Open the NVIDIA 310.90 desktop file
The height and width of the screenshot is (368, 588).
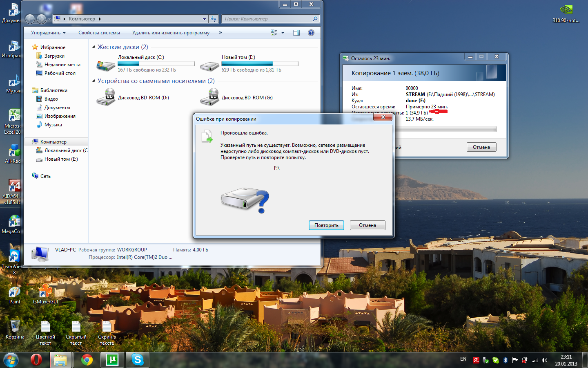click(566, 13)
